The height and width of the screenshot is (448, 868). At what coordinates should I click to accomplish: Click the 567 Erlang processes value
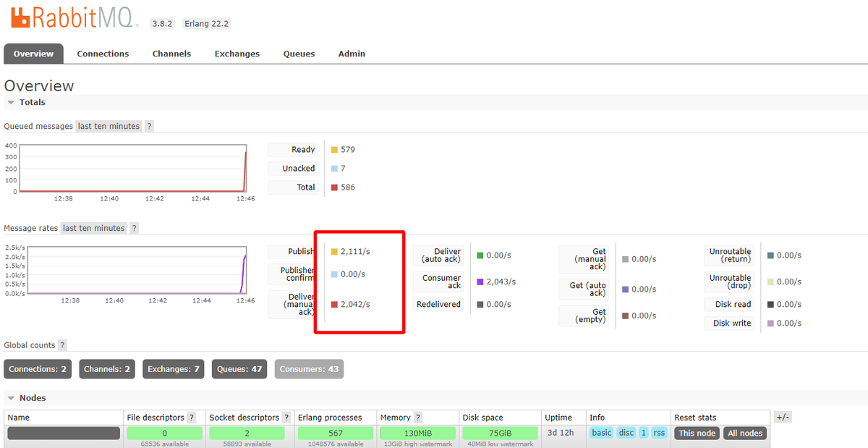pyautogui.click(x=335, y=433)
